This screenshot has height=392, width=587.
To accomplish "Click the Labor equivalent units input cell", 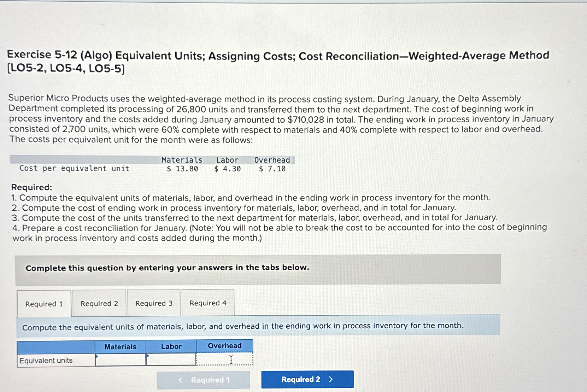I will (x=171, y=359).
